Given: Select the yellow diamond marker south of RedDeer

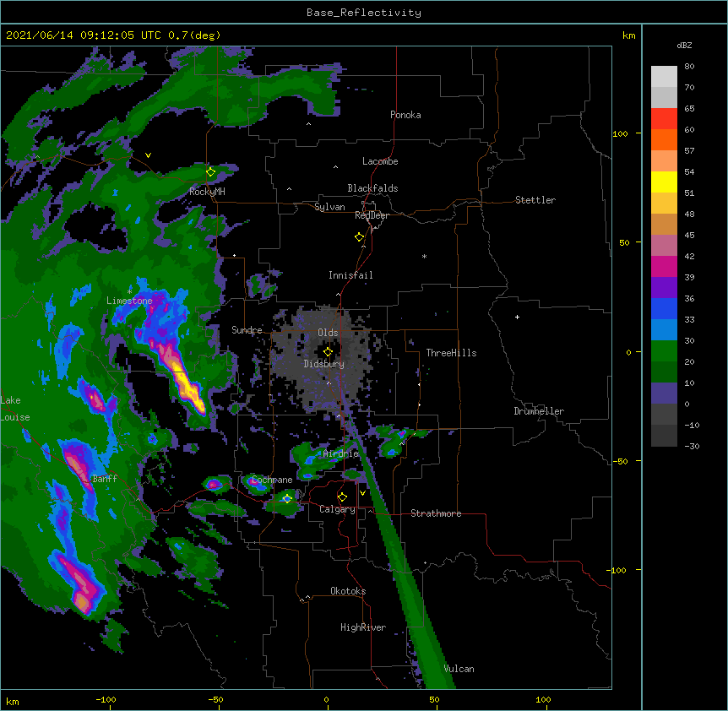Looking at the screenshot, I should coord(360,237).
